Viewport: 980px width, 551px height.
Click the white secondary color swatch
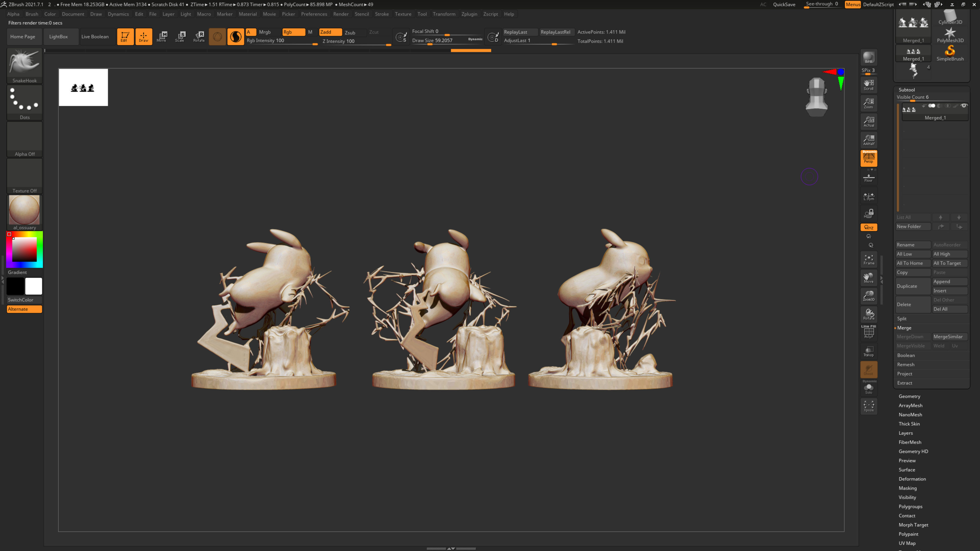[x=33, y=286]
